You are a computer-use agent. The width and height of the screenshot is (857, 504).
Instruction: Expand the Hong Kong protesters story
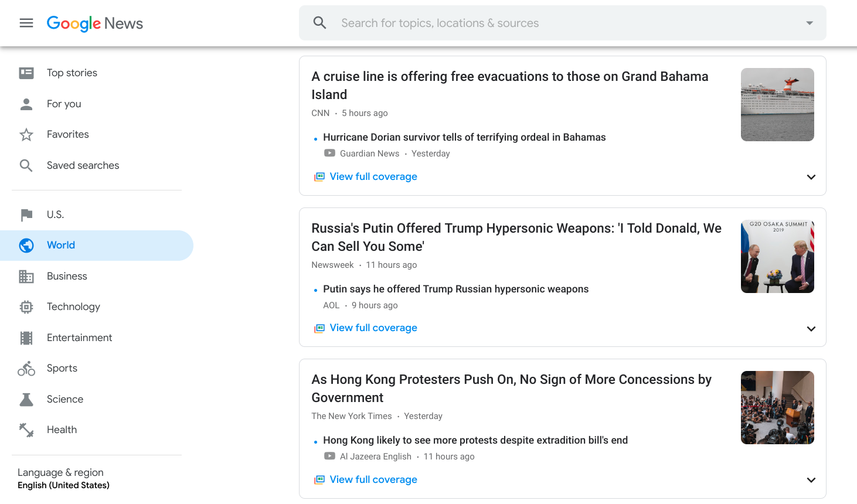click(811, 480)
